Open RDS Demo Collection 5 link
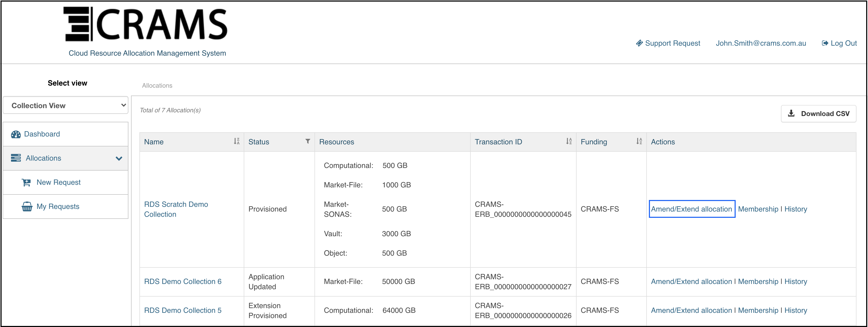This screenshot has height=327, width=868. [x=183, y=310]
